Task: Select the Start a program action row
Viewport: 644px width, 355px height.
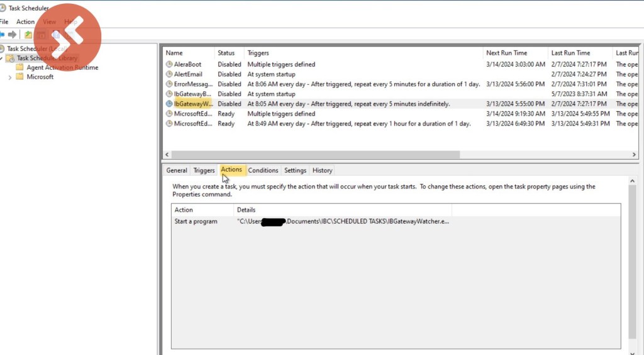Action: pyautogui.click(x=196, y=221)
